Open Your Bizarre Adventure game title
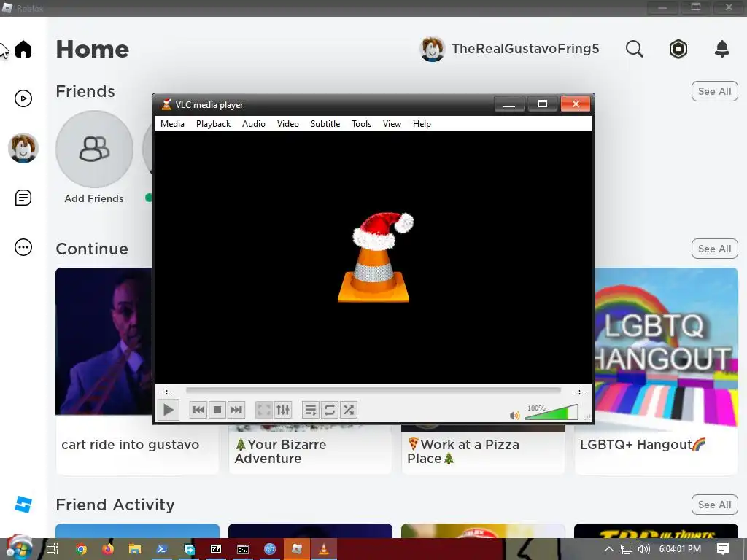The height and width of the screenshot is (560, 747). 281,451
